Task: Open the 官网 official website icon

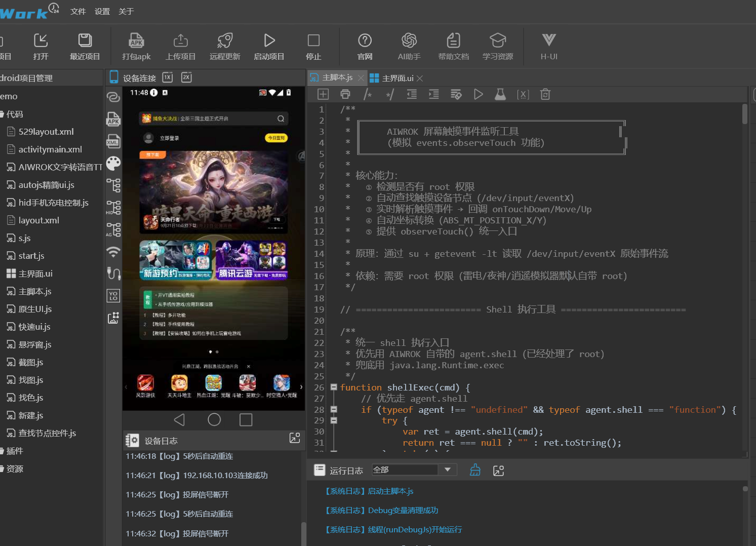Action: [x=365, y=41]
